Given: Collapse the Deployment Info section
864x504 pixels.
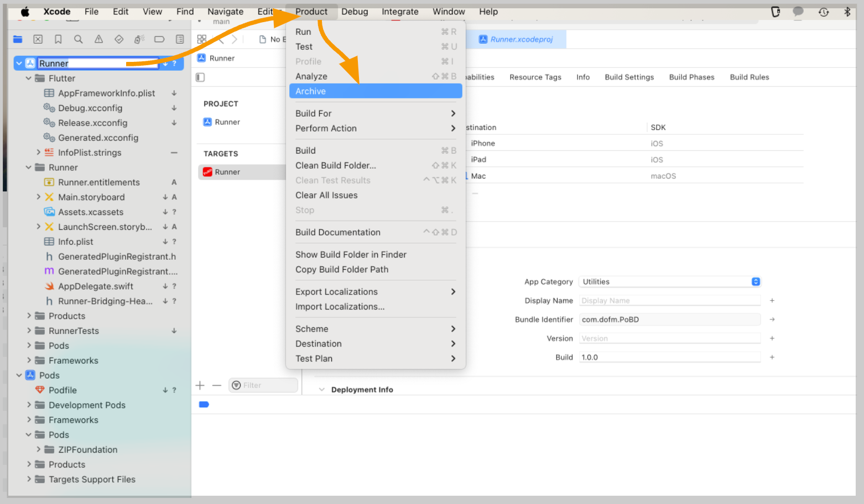Looking at the screenshot, I should [x=321, y=390].
